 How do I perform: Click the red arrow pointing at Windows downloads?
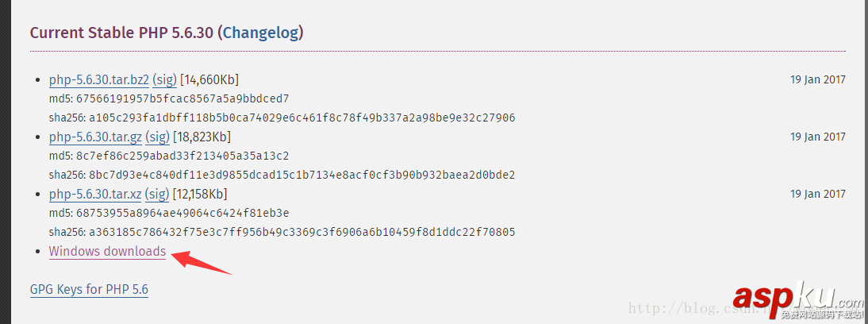(202, 262)
